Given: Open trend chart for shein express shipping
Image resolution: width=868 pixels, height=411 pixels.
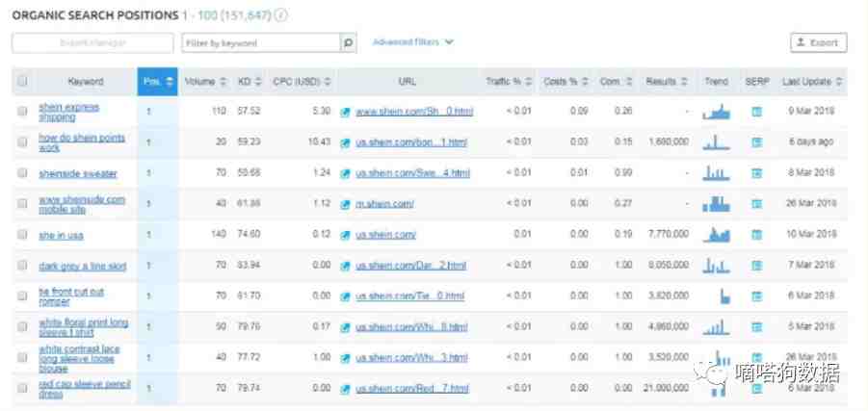Looking at the screenshot, I should point(717,112).
